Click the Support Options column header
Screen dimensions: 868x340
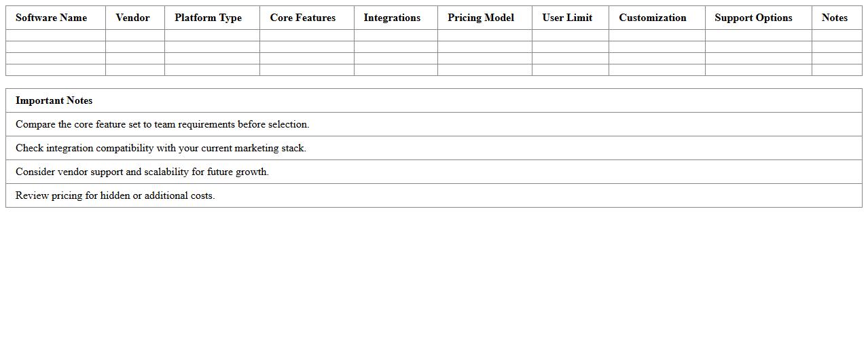(753, 18)
